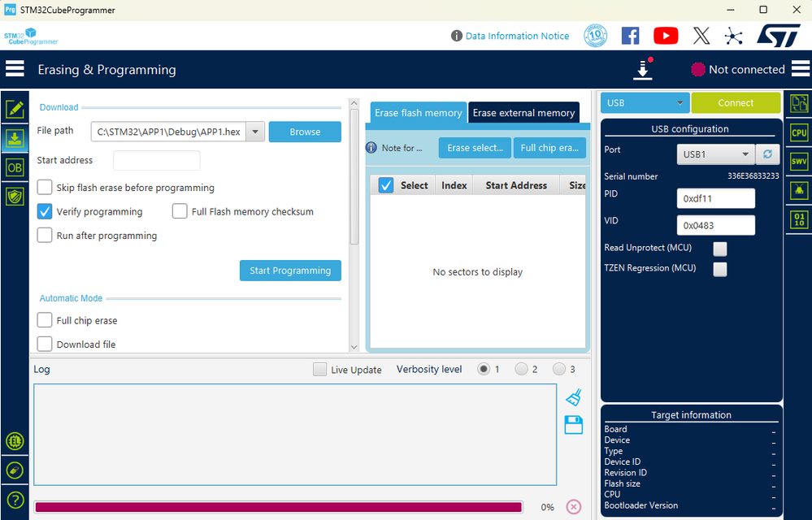The height and width of the screenshot is (520, 812).
Task: Open the help question mark icon
Action: (15, 500)
